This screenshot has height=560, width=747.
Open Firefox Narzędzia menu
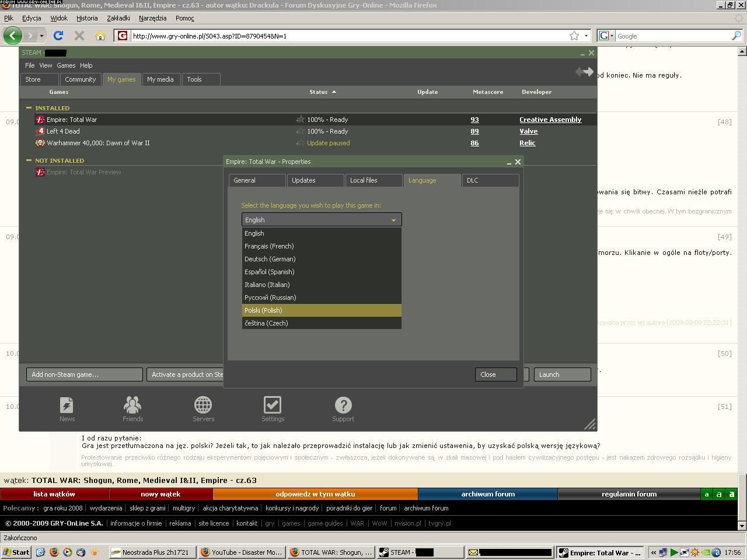pos(153,18)
